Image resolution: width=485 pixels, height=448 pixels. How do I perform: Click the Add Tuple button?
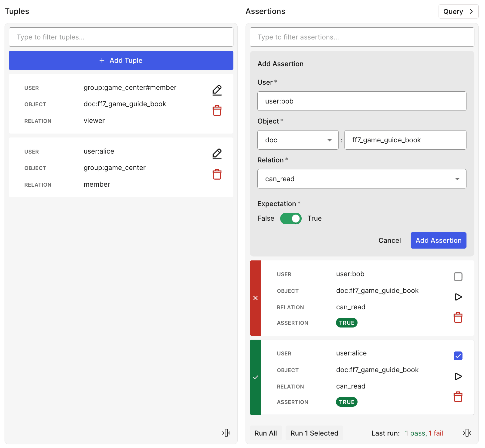121,60
